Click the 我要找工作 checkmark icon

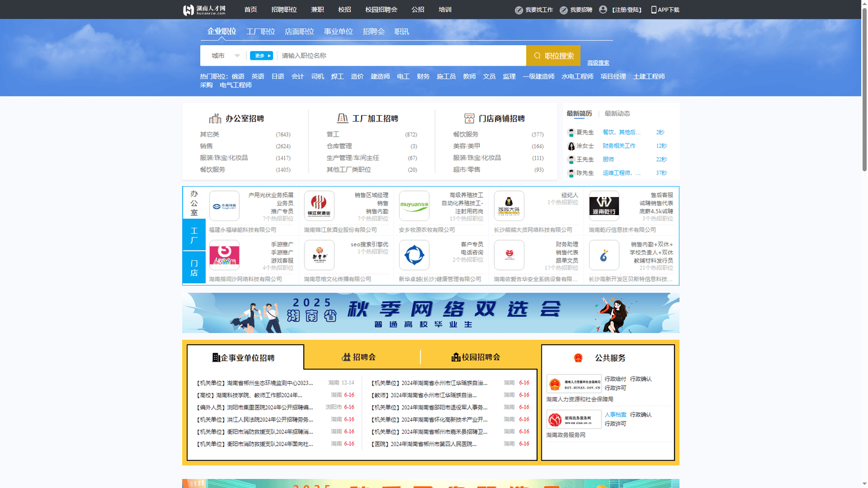pyautogui.click(x=518, y=10)
